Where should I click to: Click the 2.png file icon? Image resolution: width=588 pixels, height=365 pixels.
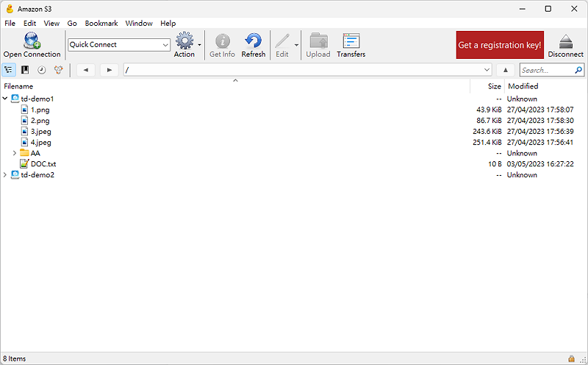coord(24,121)
